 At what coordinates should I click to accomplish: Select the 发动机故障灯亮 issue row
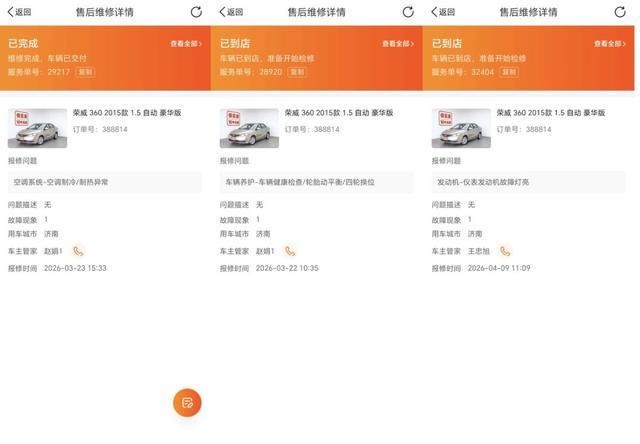click(528, 182)
